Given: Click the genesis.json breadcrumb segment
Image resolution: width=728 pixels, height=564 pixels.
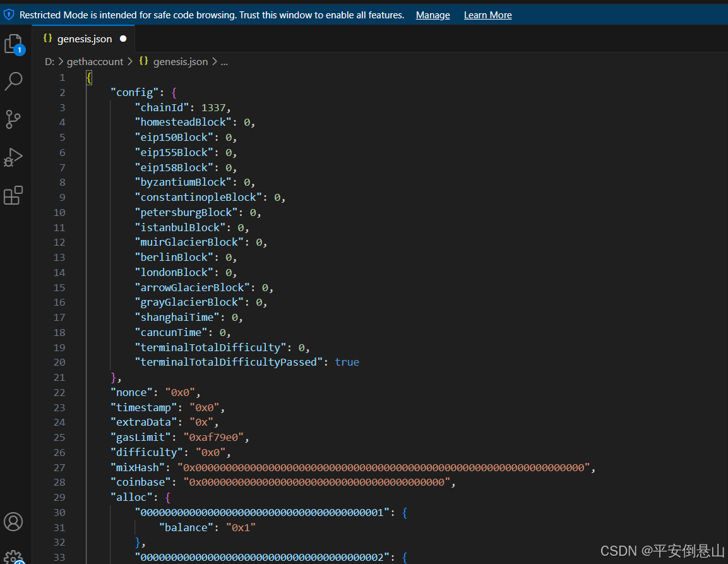Looking at the screenshot, I should (x=181, y=62).
